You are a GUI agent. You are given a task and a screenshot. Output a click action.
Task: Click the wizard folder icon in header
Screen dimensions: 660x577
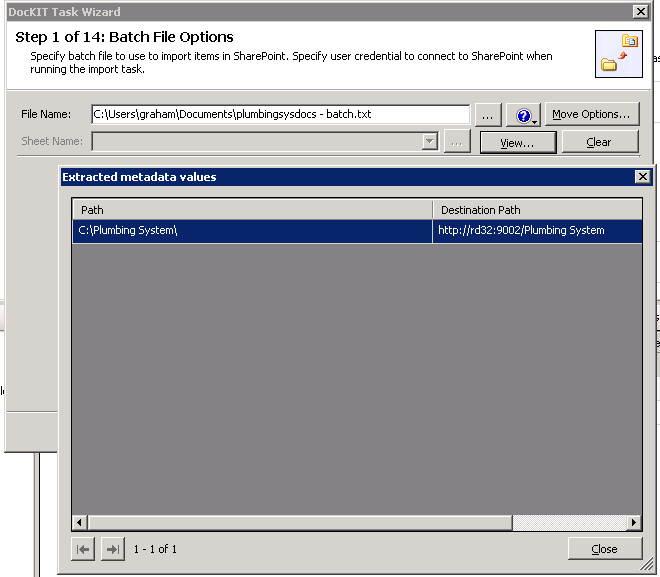pos(618,54)
